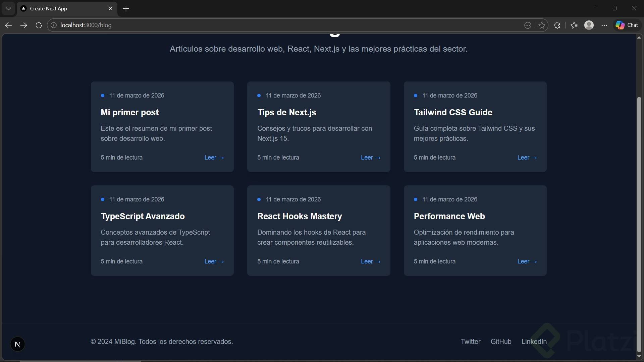Open browser settings three-dot menu
Image resolution: width=644 pixels, height=362 pixels.
tap(604, 25)
